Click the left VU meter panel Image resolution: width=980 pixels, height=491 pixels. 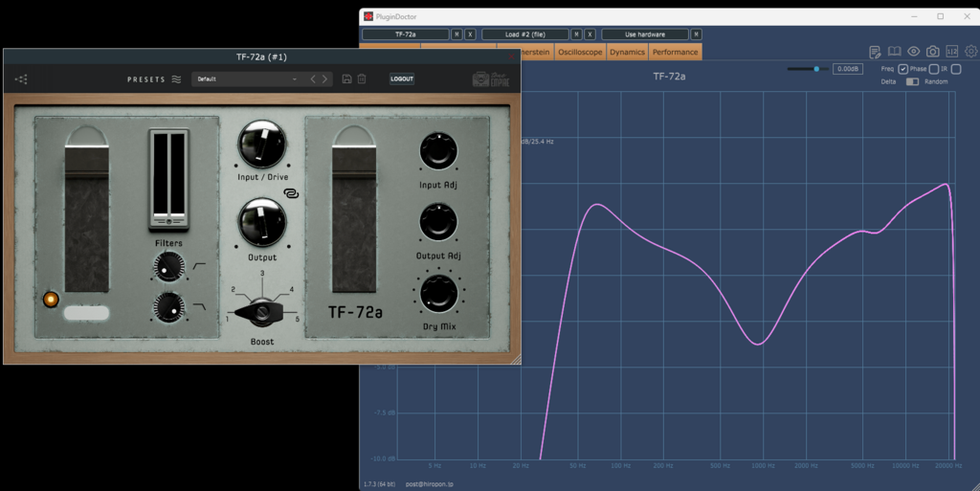tap(87, 218)
